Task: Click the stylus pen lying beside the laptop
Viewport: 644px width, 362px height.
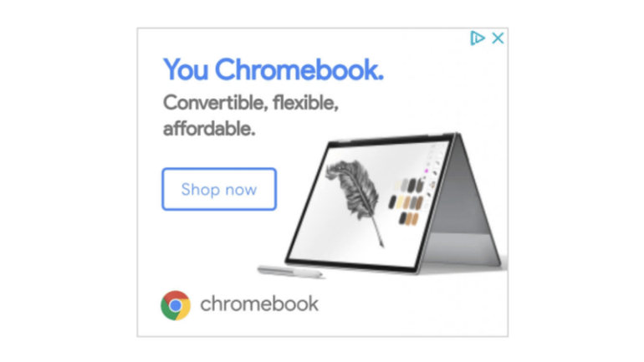Action: (x=290, y=272)
